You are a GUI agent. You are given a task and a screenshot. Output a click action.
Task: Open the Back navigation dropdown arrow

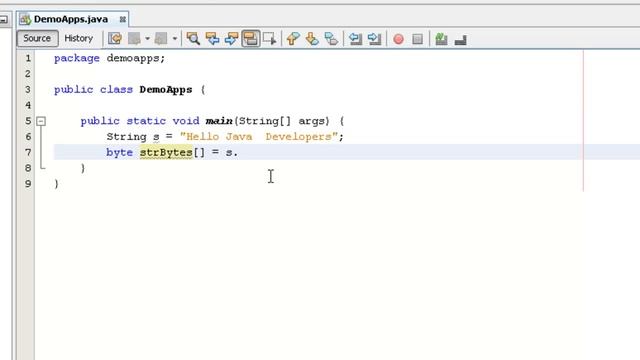(147, 39)
